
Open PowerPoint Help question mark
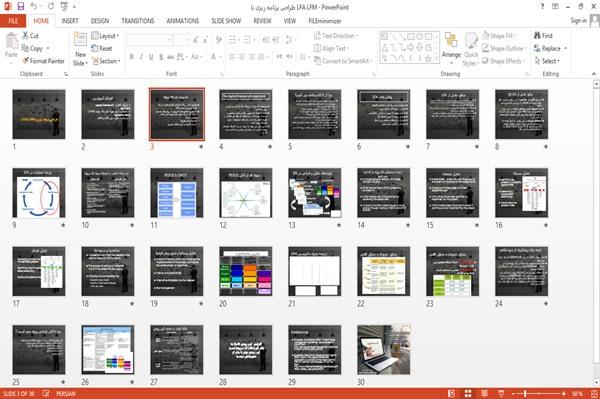click(x=542, y=7)
